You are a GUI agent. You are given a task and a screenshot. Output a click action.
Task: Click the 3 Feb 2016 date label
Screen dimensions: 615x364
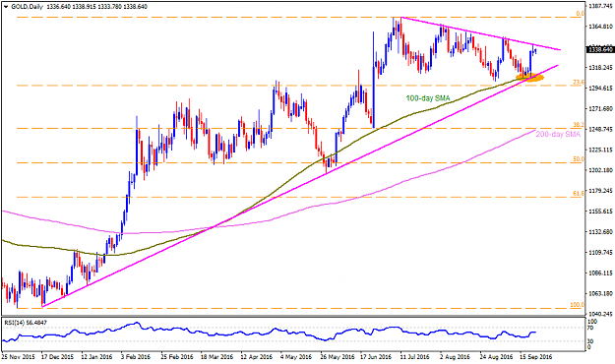click(136, 357)
